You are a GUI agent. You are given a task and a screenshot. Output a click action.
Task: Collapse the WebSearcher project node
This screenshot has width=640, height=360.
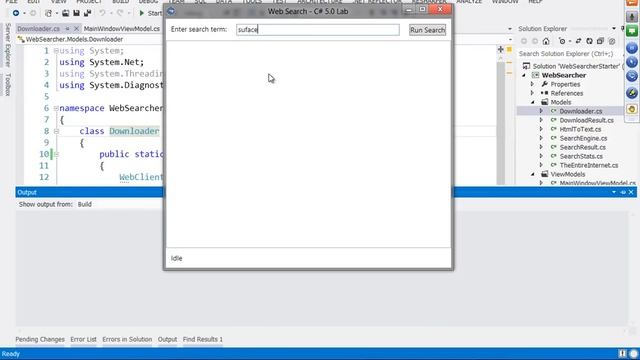point(524,75)
